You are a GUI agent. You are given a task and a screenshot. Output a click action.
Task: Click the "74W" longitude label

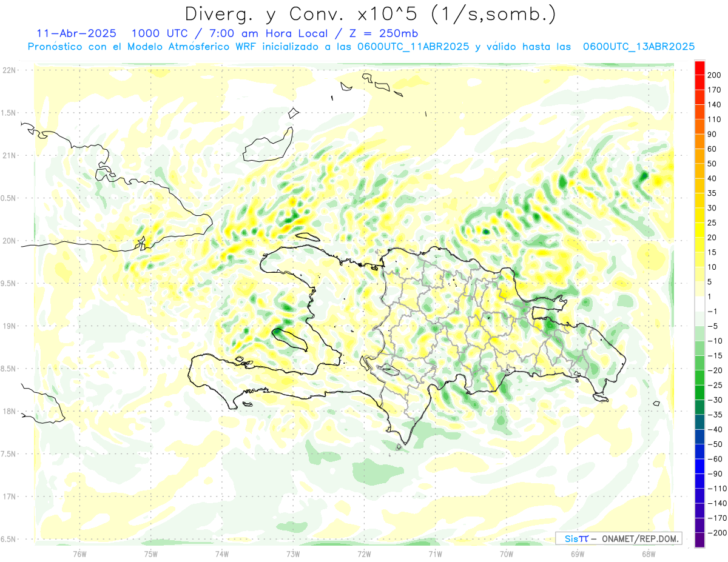222,555
